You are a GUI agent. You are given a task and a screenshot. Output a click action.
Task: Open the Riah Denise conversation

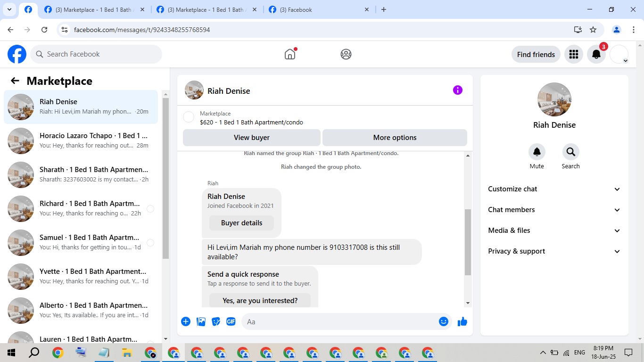pos(81,107)
